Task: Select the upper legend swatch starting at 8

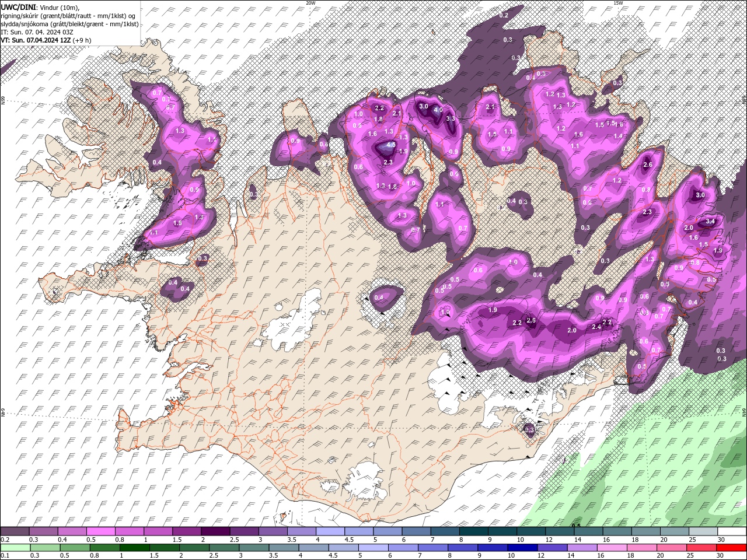Action: tap(473, 531)
